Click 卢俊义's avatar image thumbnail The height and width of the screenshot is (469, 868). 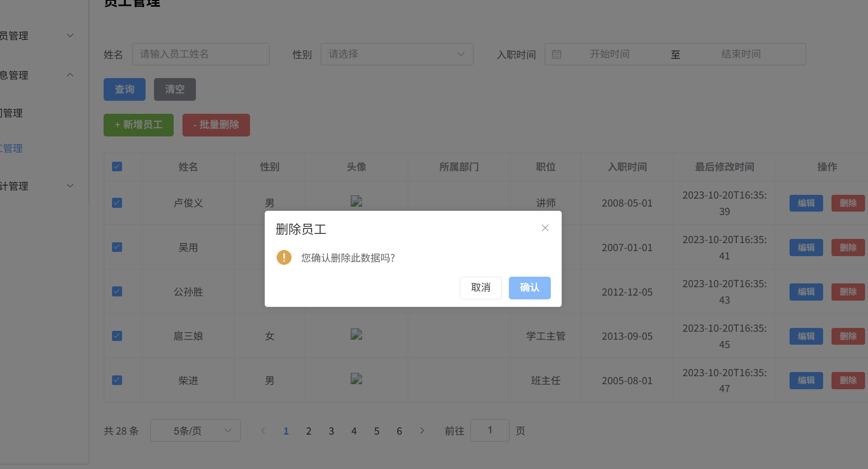click(356, 202)
